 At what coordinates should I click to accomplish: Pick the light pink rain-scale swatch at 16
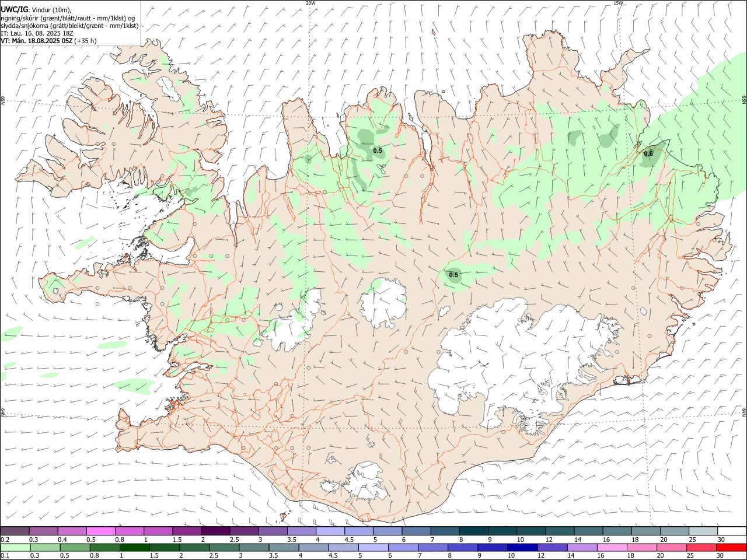pyautogui.click(x=613, y=548)
